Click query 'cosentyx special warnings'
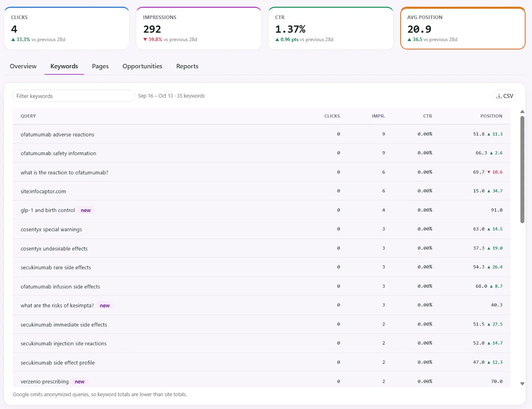Image resolution: width=532 pixels, height=409 pixels. pyautogui.click(x=51, y=229)
